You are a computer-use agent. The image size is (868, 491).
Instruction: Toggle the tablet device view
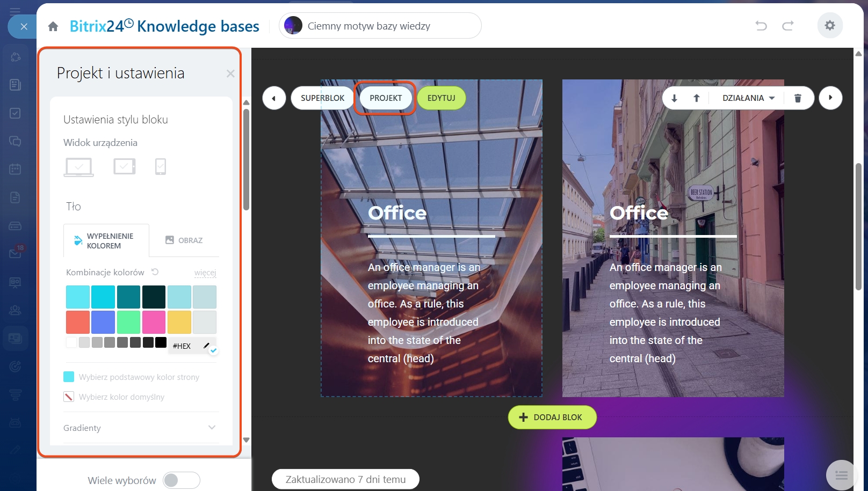click(125, 166)
